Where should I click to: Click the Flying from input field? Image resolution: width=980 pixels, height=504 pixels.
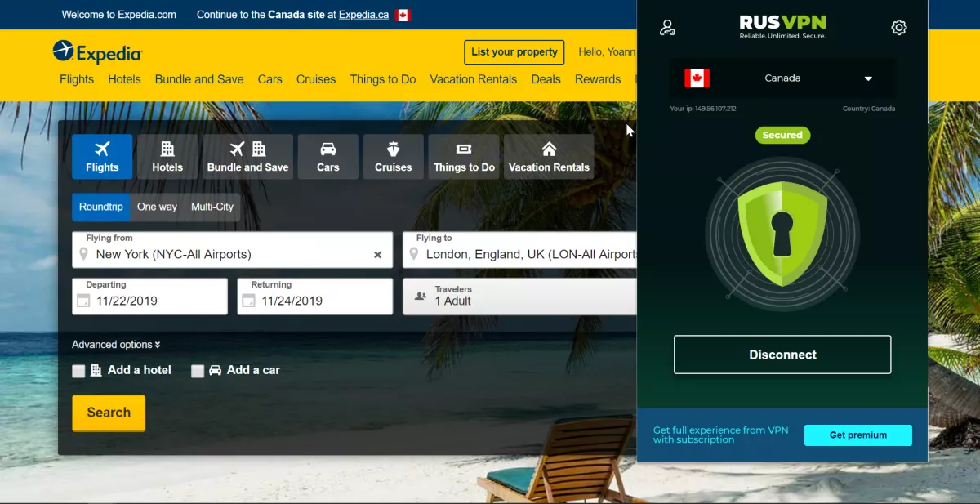coord(232,250)
